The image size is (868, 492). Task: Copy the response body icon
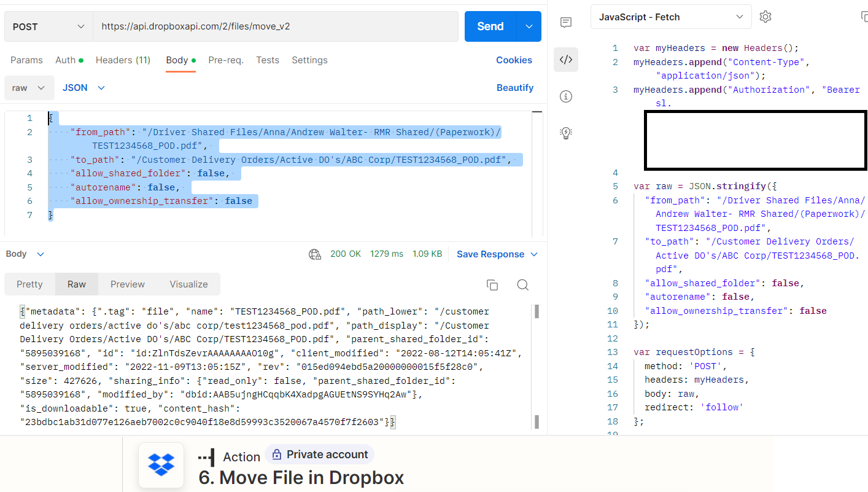coord(492,284)
